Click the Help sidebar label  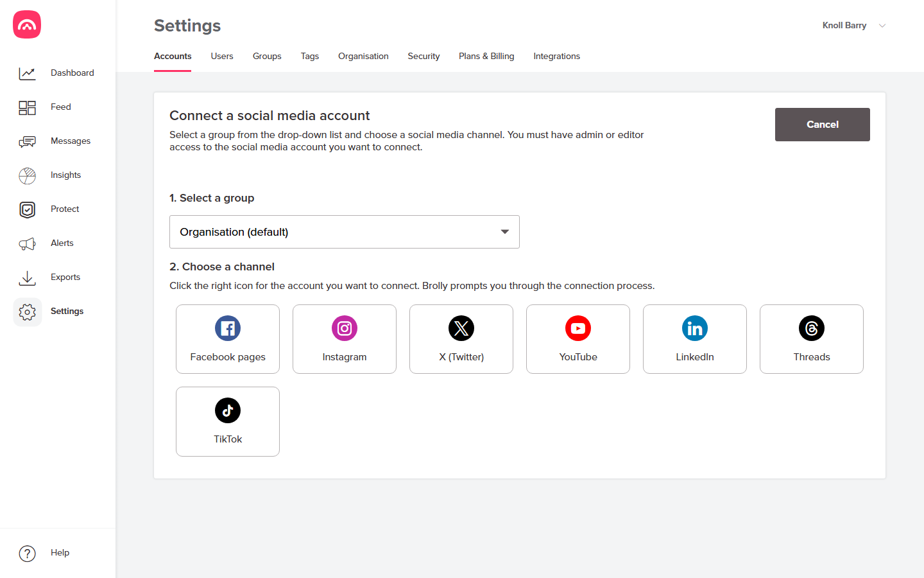click(x=60, y=553)
